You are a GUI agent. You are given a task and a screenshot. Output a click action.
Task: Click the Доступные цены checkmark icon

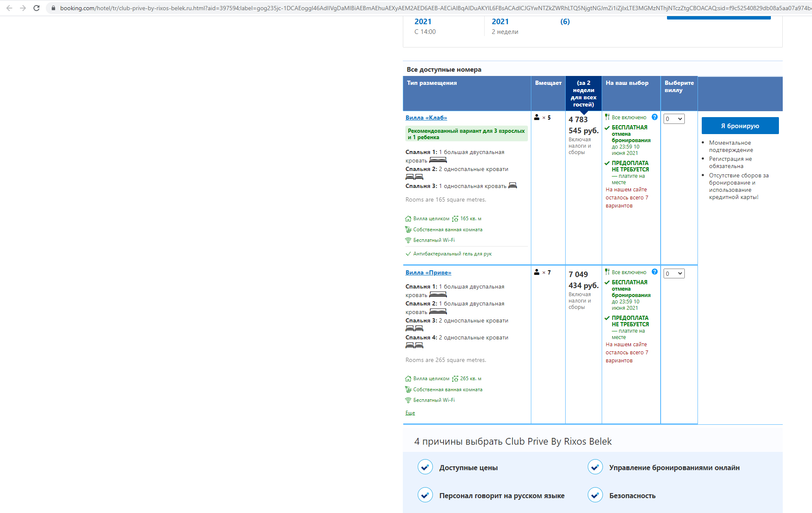pos(425,467)
